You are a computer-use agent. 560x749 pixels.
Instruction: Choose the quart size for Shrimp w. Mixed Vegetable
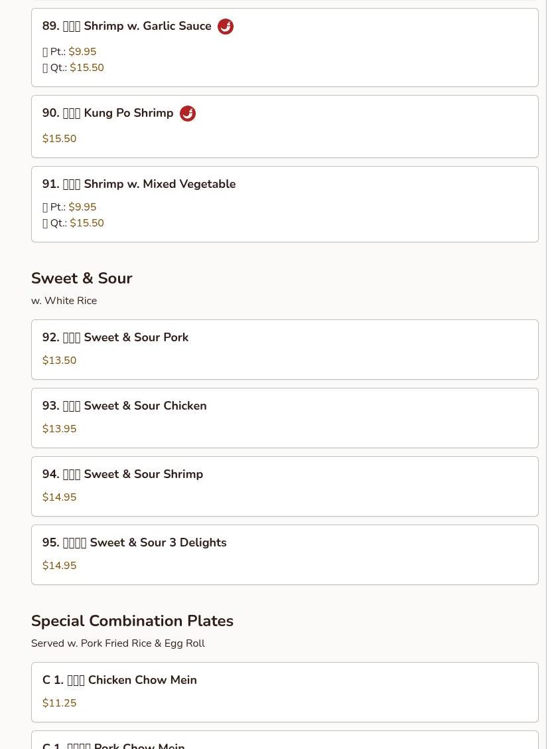87,223
